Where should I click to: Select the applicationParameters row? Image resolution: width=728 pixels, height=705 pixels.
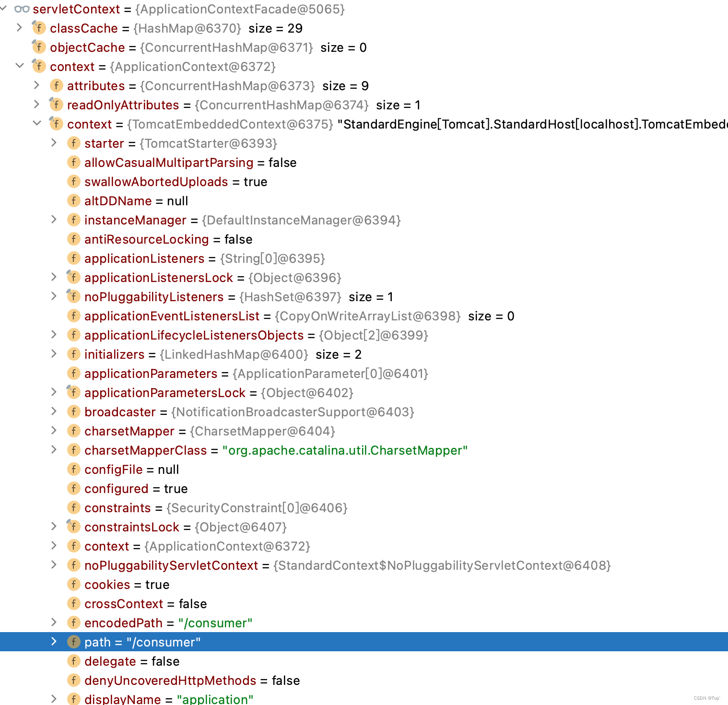pos(364,373)
